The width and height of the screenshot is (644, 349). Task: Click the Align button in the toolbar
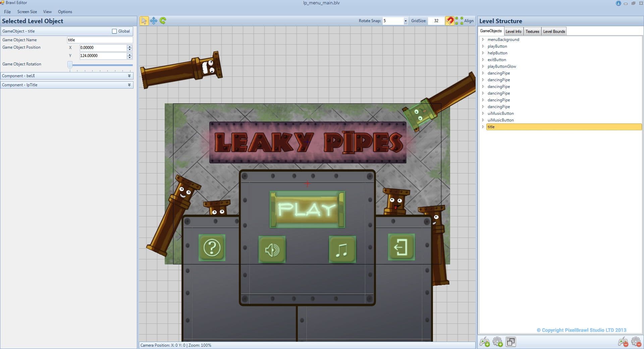click(465, 21)
